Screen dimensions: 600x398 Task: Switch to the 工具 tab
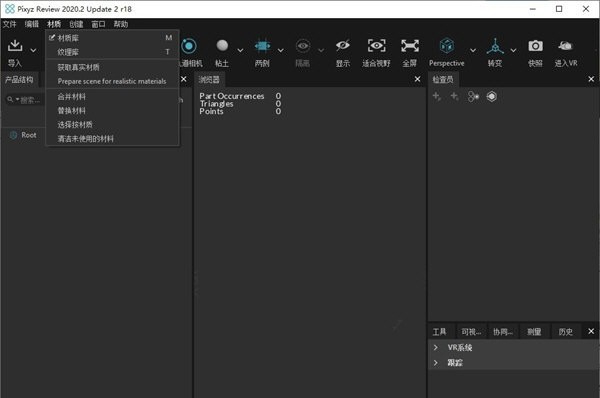point(439,332)
